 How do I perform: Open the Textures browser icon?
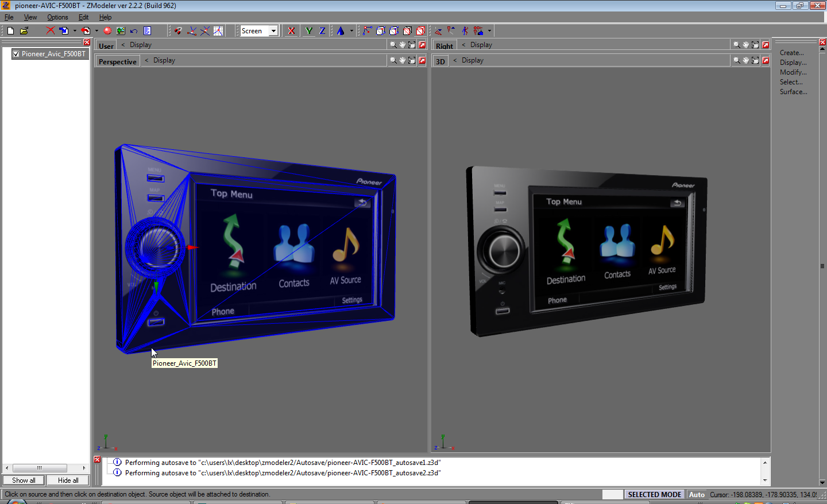coord(121,30)
